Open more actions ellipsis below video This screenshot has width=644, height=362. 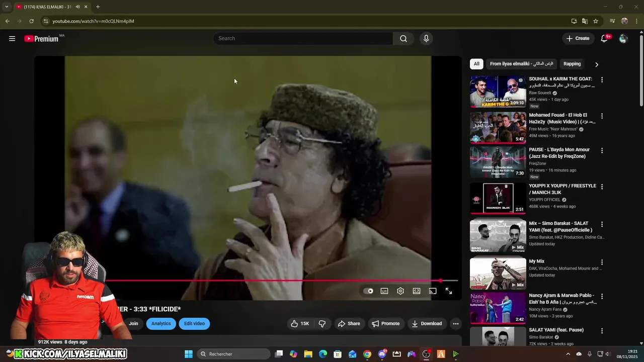(456, 324)
